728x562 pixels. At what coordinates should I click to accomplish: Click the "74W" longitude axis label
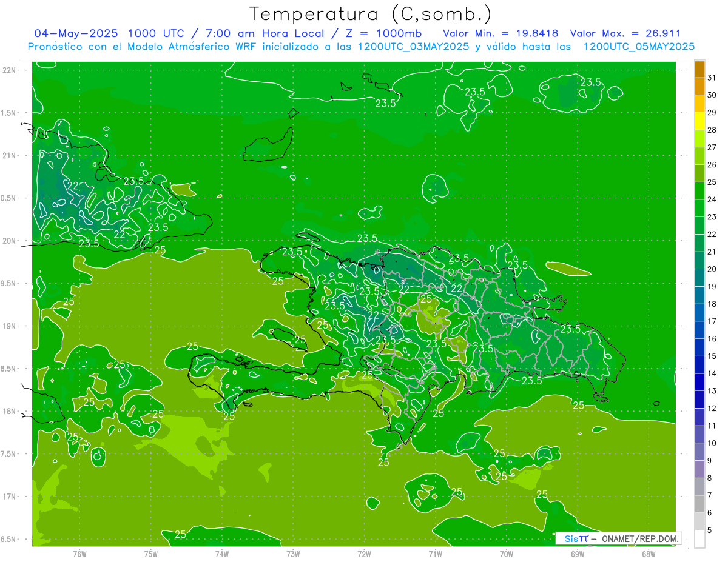point(222,554)
